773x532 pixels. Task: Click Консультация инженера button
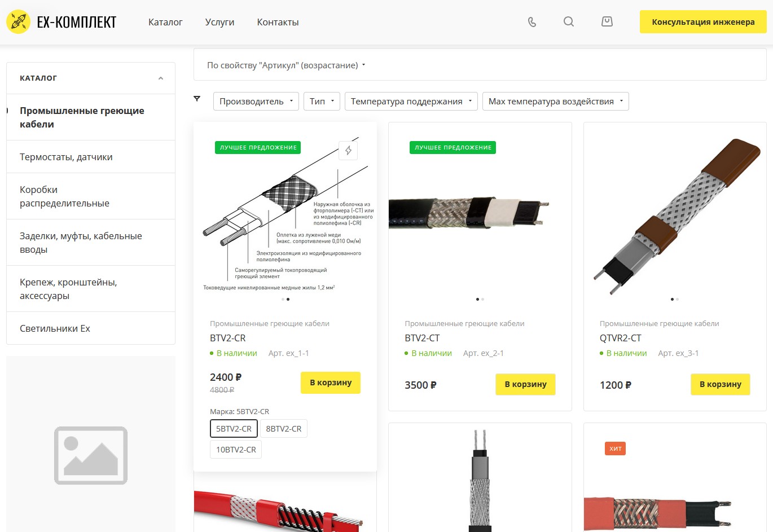coord(703,22)
